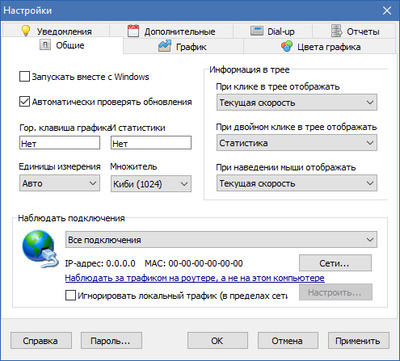
Task: Switch to the Отчеты tab
Action: click(355, 31)
